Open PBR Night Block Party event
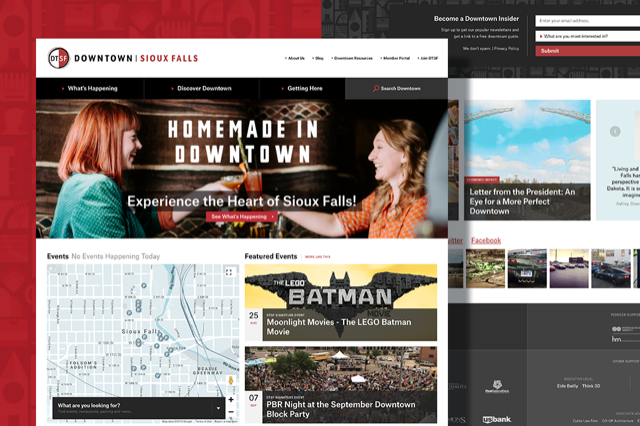 tap(341, 385)
